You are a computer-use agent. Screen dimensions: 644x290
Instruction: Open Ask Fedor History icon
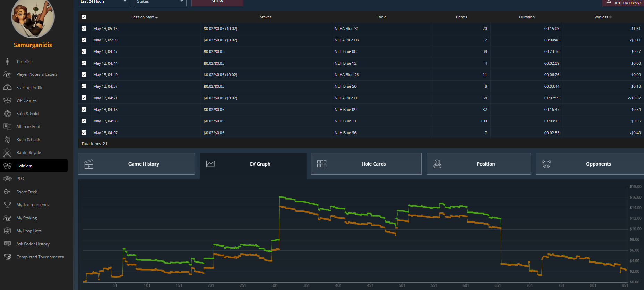[7, 244]
